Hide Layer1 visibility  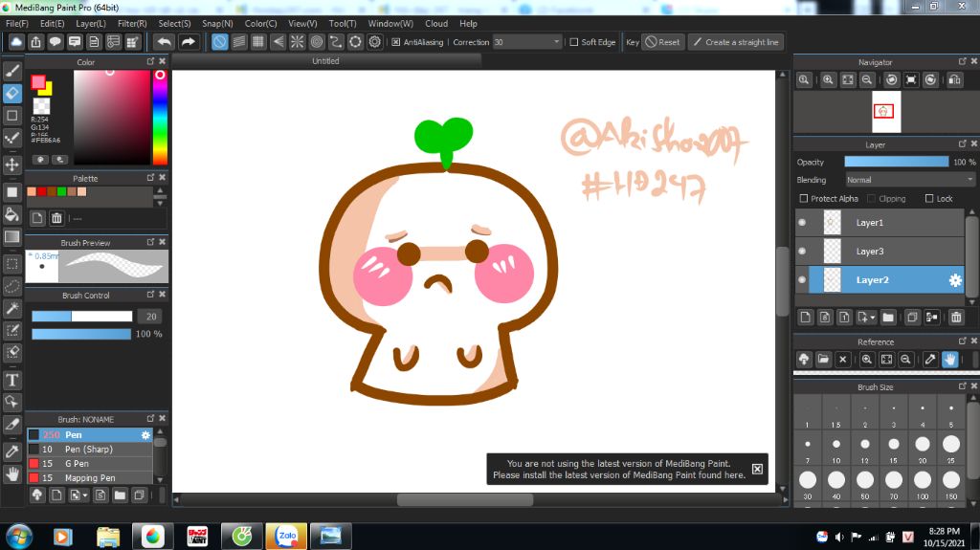pos(802,223)
